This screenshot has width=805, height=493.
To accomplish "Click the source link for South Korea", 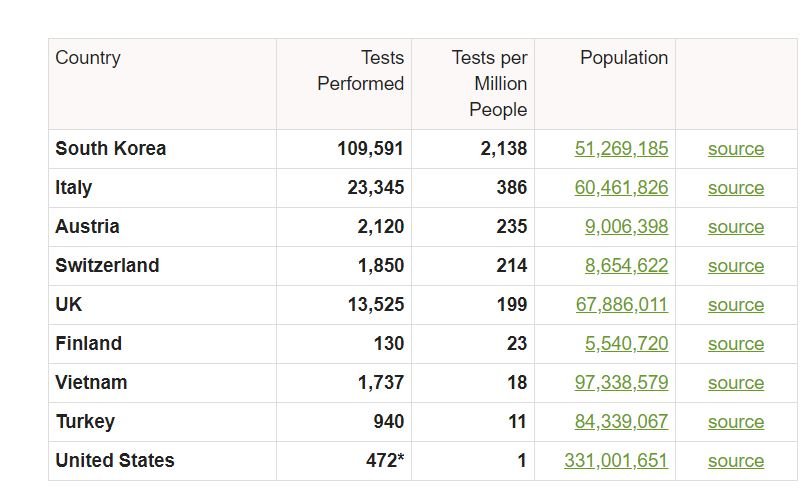I will (736, 149).
